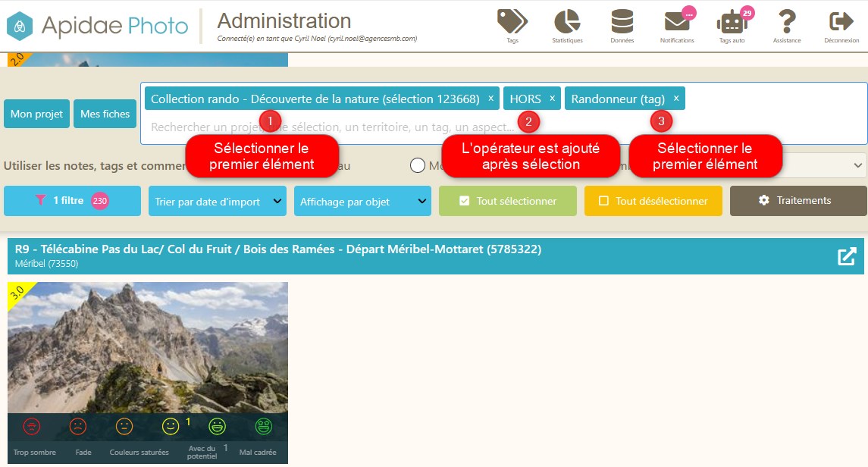Apply the Mal cadrée comment tag

(x=258, y=452)
